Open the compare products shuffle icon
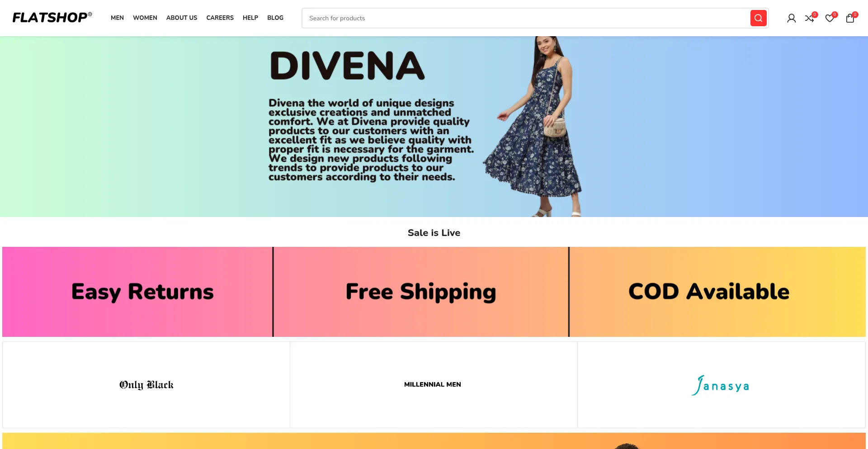This screenshot has height=449, width=868. [810, 18]
